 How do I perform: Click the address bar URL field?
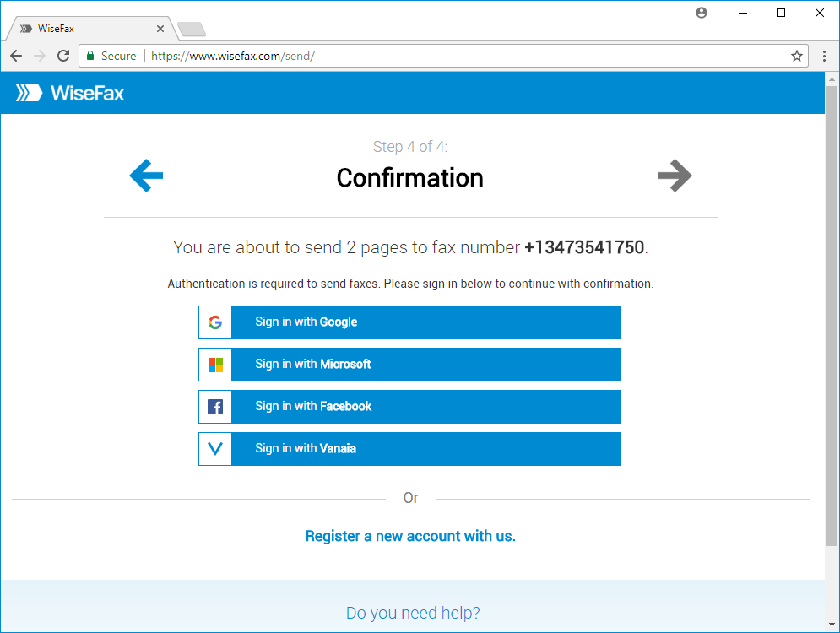(443, 56)
